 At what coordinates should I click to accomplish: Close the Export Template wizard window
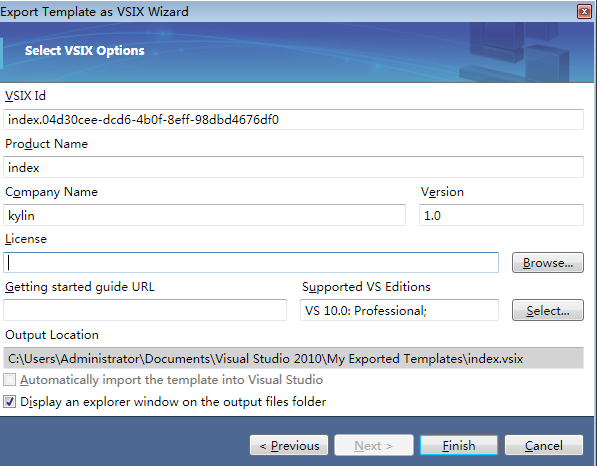584,11
